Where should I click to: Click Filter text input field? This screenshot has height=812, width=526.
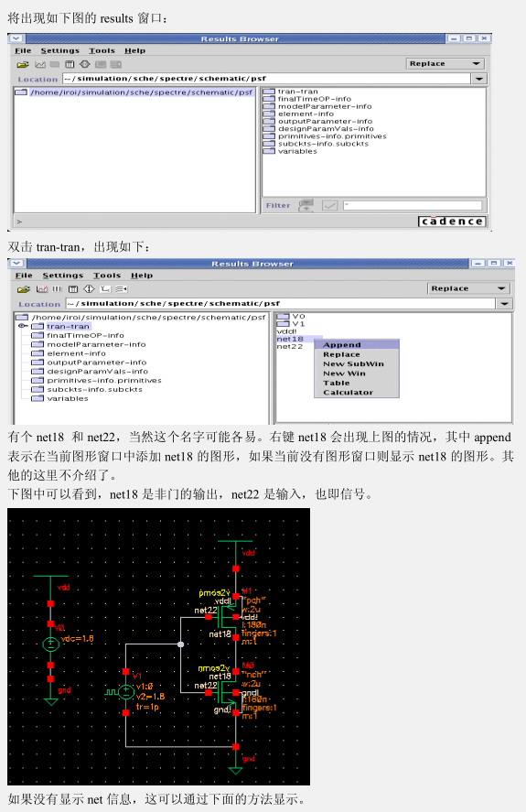[412, 206]
